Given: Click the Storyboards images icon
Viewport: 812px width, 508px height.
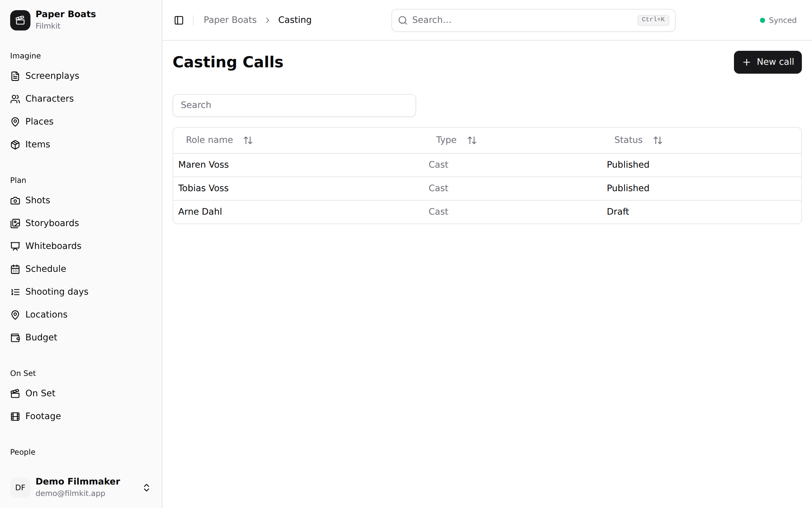Looking at the screenshot, I should pos(15,224).
